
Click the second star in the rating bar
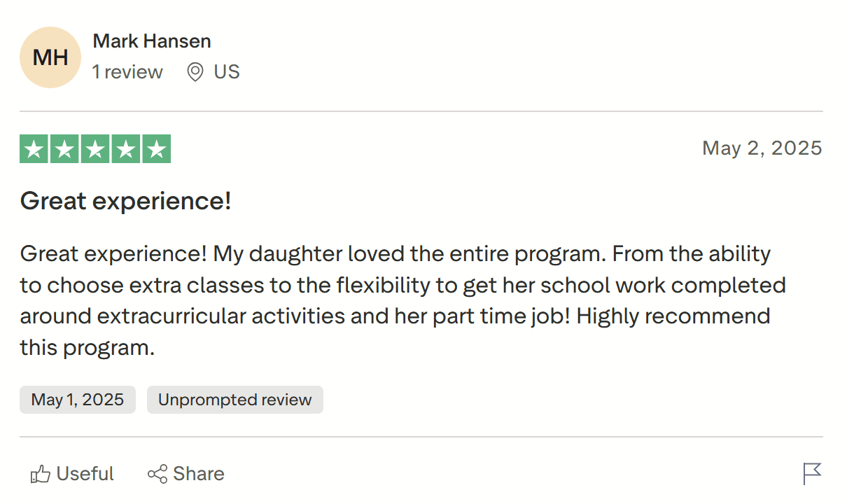click(x=63, y=148)
